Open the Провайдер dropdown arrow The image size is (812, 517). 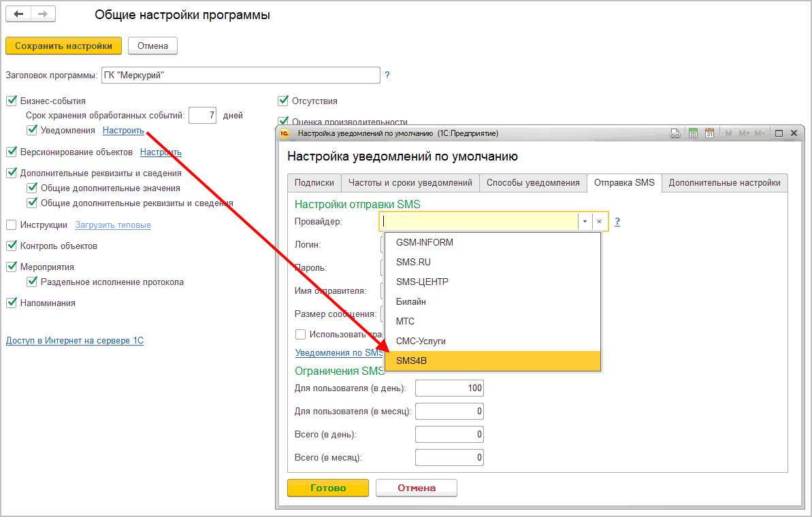click(585, 222)
